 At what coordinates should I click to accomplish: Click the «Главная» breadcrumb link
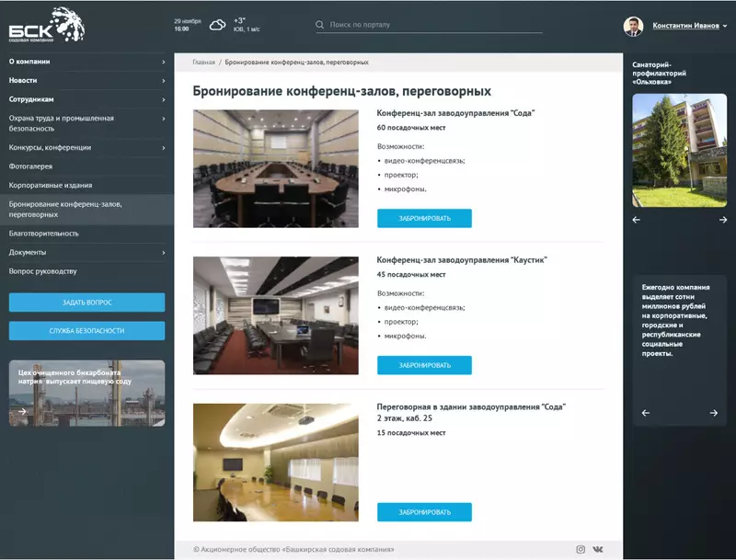click(x=203, y=63)
